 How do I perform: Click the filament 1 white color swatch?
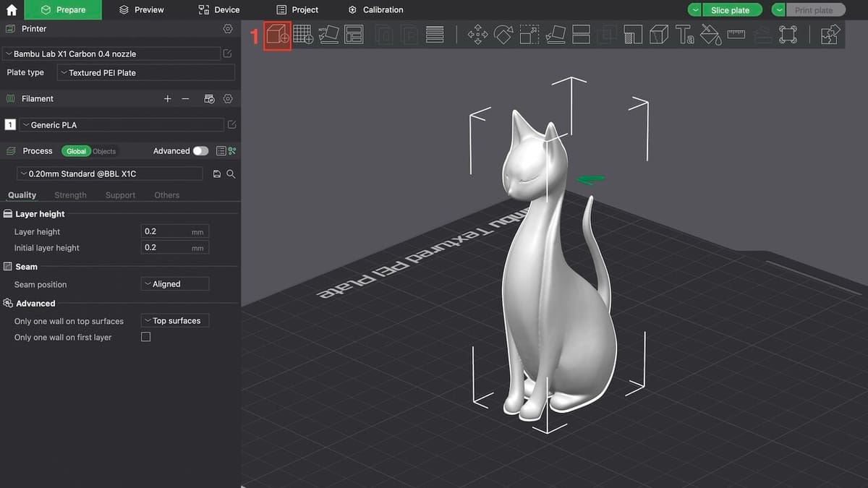[10, 125]
